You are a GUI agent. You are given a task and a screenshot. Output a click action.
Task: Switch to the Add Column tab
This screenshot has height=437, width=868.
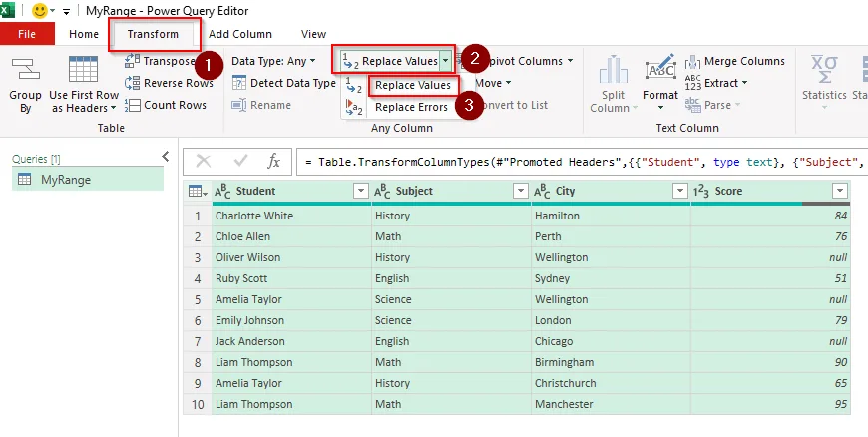(x=240, y=34)
